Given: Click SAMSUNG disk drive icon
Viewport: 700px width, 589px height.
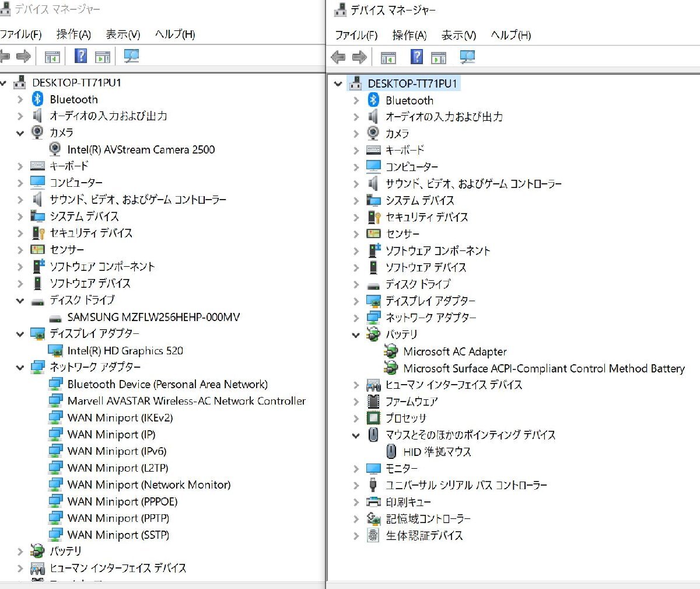Looking at the screenshot, I should [x=55, y=318].
